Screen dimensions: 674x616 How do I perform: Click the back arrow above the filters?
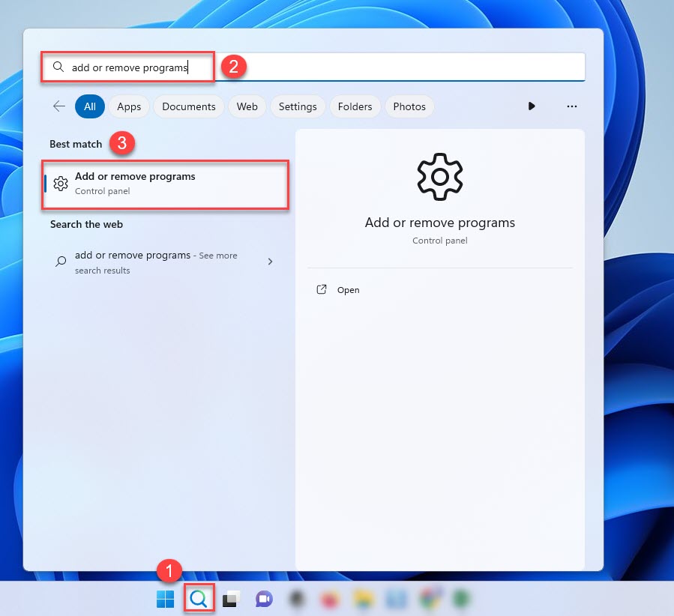pos(58,106)
